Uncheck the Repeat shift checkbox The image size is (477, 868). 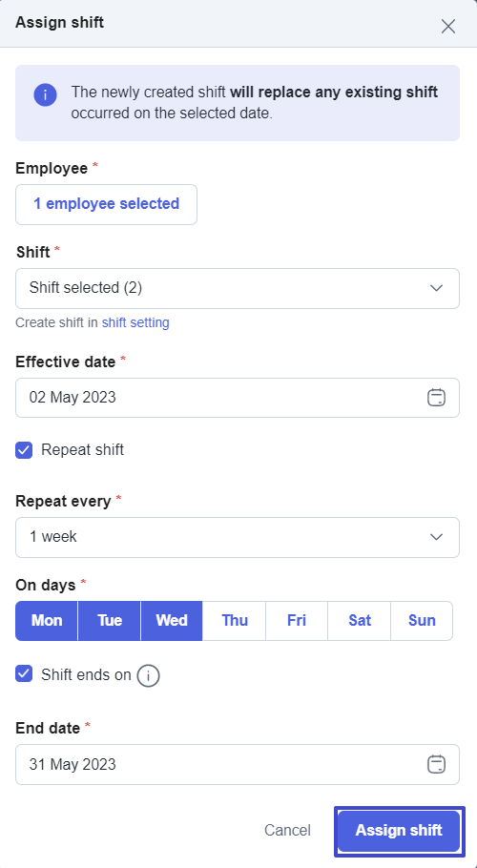(x=24, y=450)
